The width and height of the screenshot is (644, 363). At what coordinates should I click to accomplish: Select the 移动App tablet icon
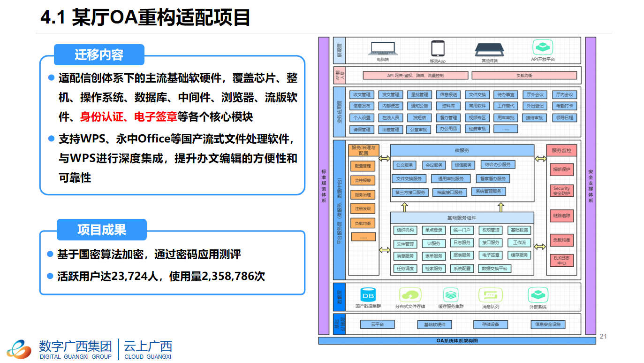pos(438,47)
